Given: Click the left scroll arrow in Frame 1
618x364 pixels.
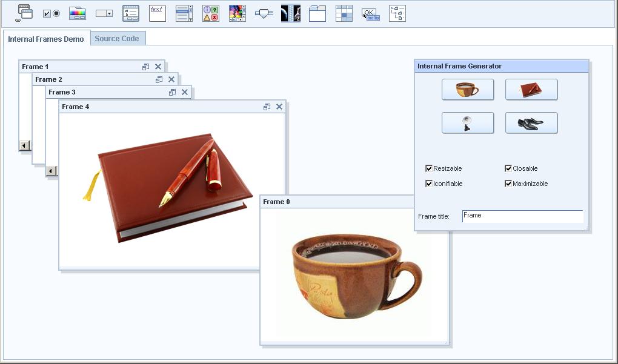Looking at the screenshot, I should tap(25, 145).
